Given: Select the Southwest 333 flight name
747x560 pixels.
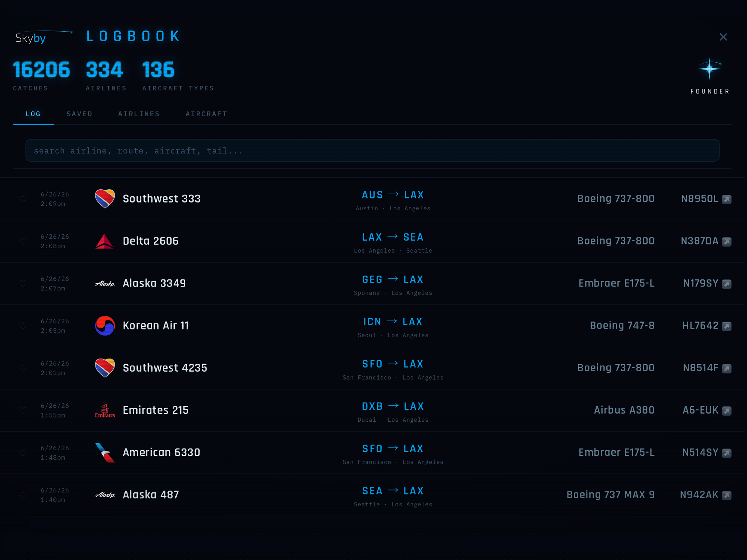Looking at the screenshot, I should point(161,199).
